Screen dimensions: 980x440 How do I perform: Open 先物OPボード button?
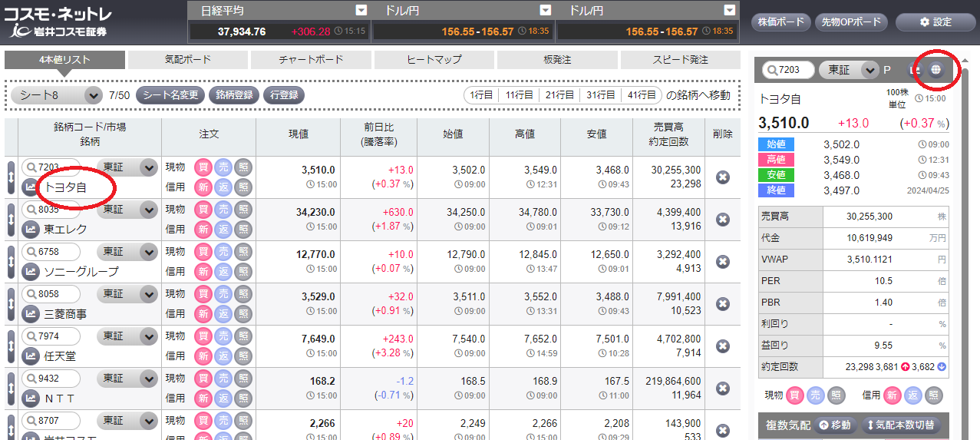[851, 22]
